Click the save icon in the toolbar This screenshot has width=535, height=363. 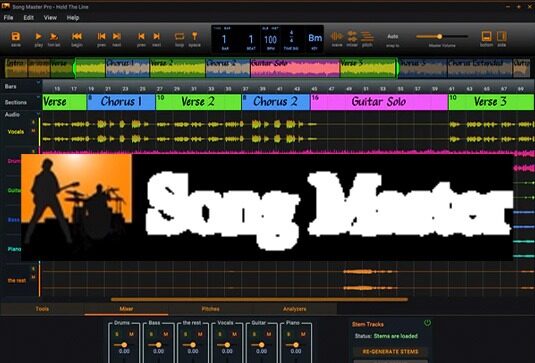16,37
